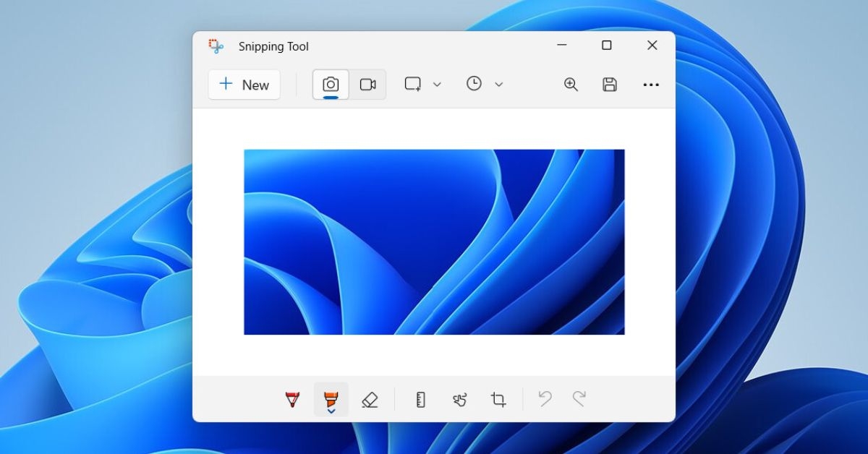
Task: Toggle Touch writing
Action: click(459, 399)
